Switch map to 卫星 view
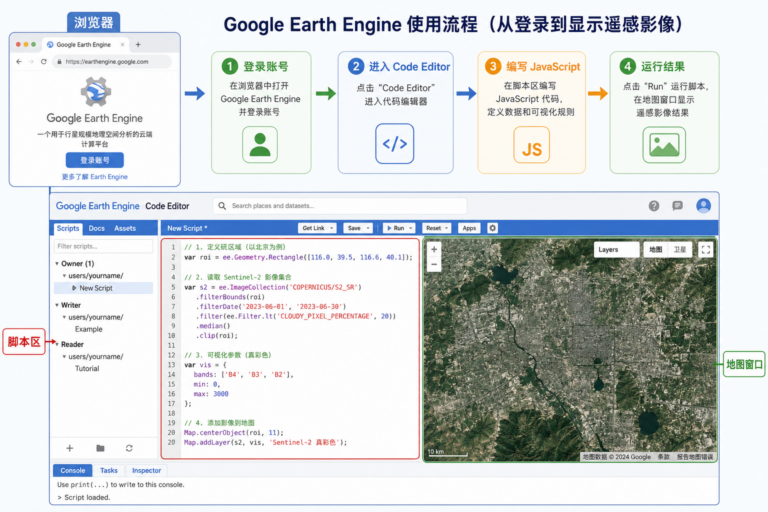768x512 pixels. (679, 250)
